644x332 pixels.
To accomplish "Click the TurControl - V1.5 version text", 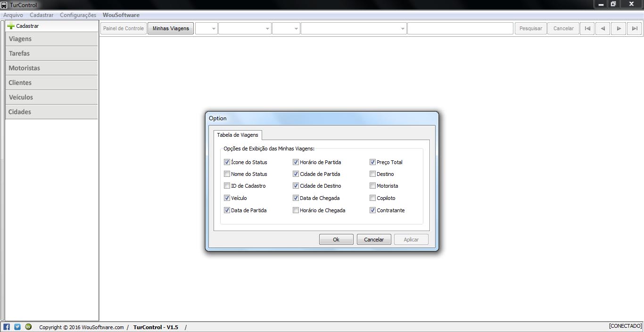I will [x=156, y=327].
